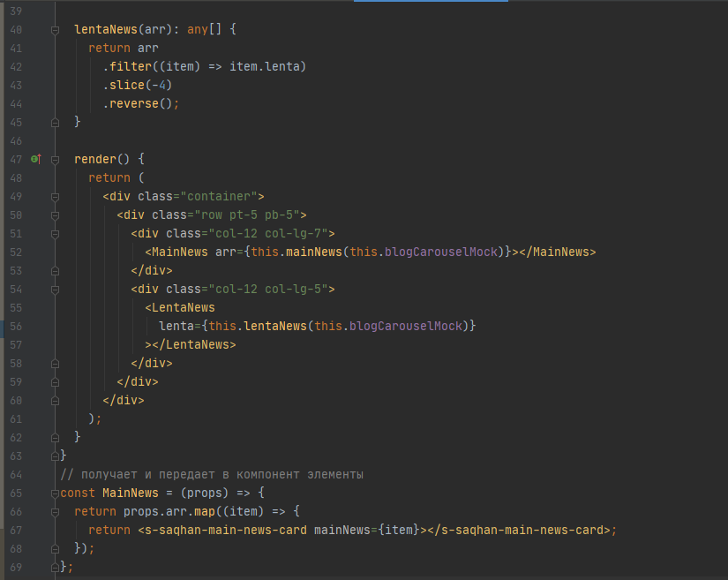Fold the col-lg-7 div on line 51
The image size is (728, 580).
pyautogui.click(x=55, y=234)
